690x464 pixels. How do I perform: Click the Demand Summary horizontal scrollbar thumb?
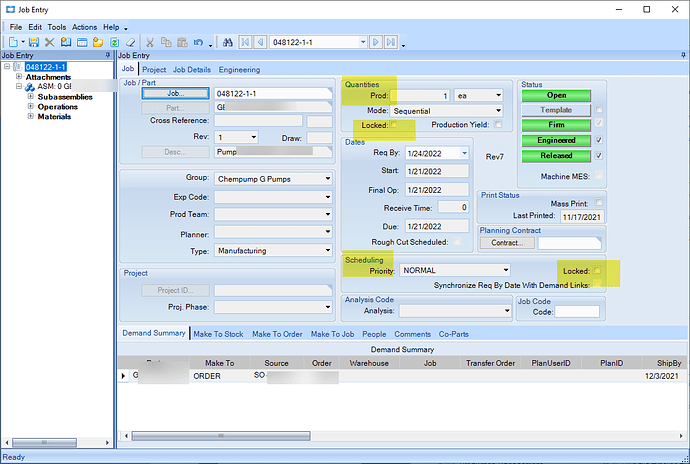coord(221,436)
